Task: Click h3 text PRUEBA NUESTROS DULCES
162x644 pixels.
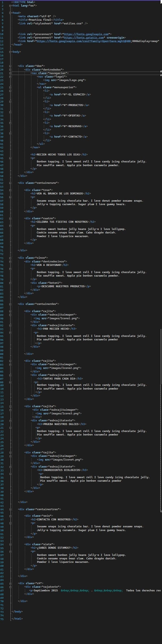Action: pos(61,424)
